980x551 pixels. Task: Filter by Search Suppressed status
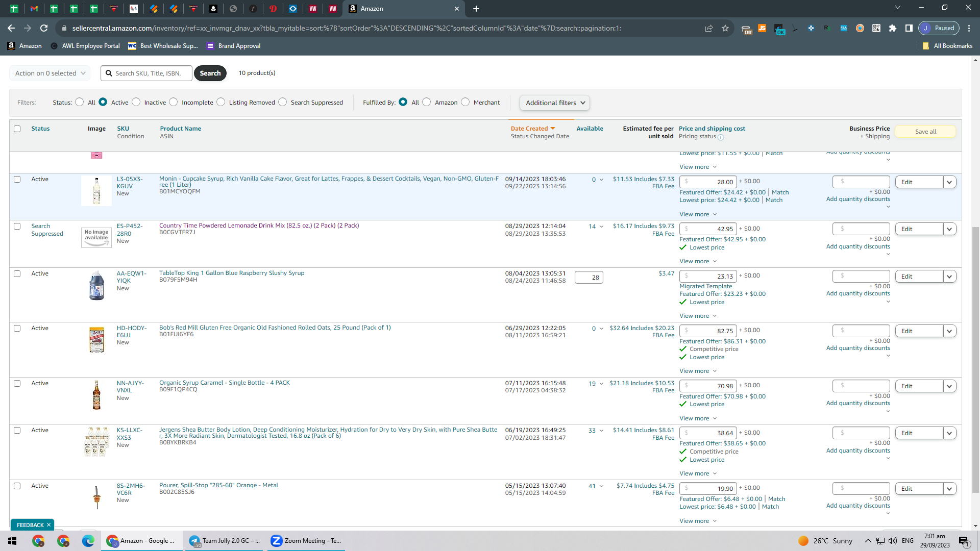[x=283, y=102]
